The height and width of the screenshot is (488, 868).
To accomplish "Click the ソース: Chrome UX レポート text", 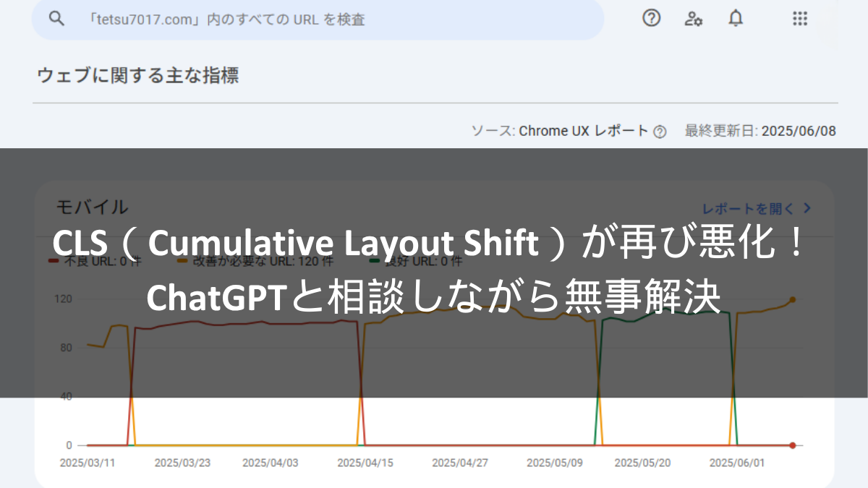I will (x=560, y=131).
